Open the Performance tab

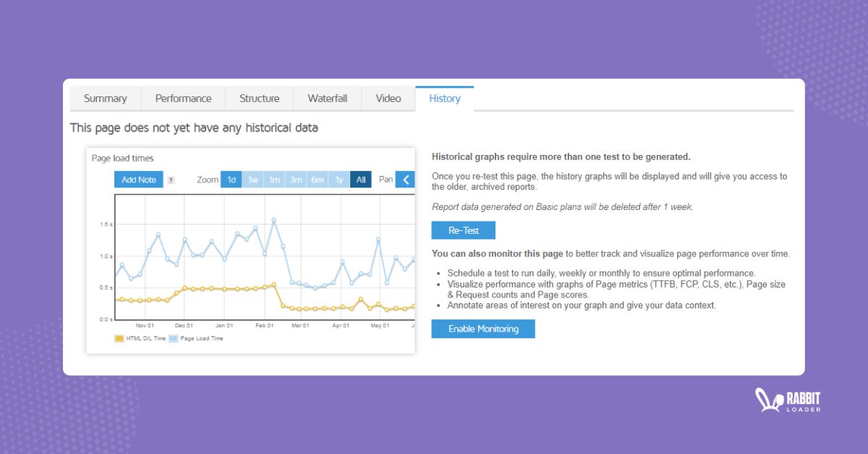[x=183, y=98]
